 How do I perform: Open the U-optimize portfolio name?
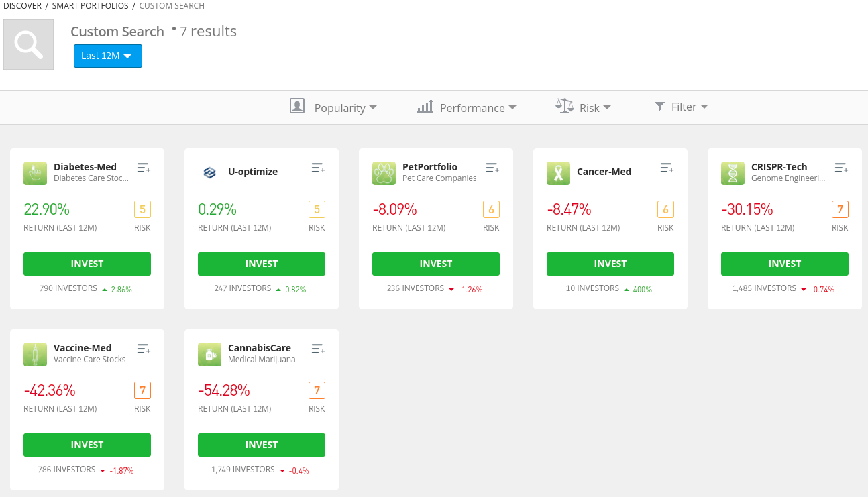click(253, 172)
